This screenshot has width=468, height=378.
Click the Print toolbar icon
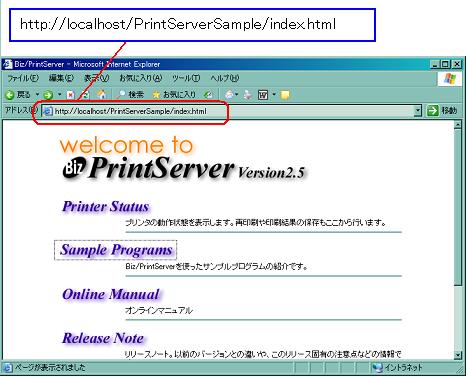click(x=248, y=95)
